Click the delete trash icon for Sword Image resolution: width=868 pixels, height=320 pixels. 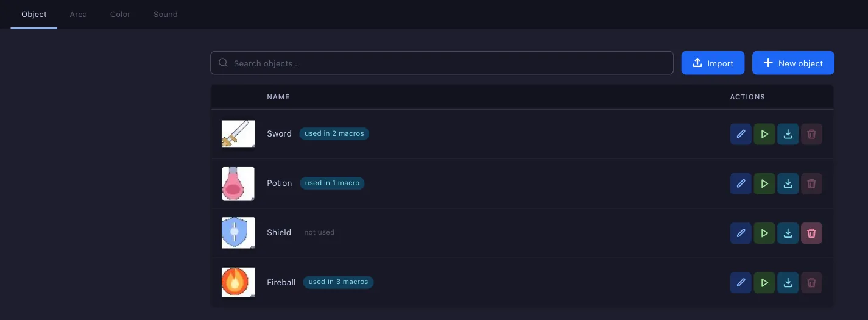click(811, 134)
